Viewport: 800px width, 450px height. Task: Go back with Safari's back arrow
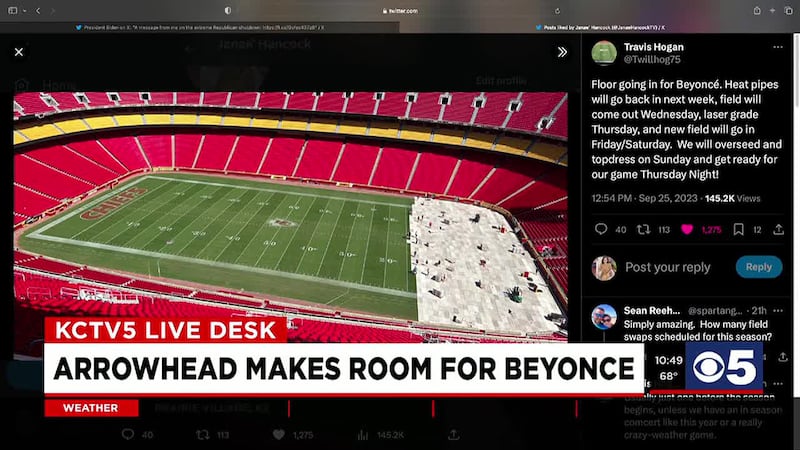pyautogui.click(x=38, y=11)
